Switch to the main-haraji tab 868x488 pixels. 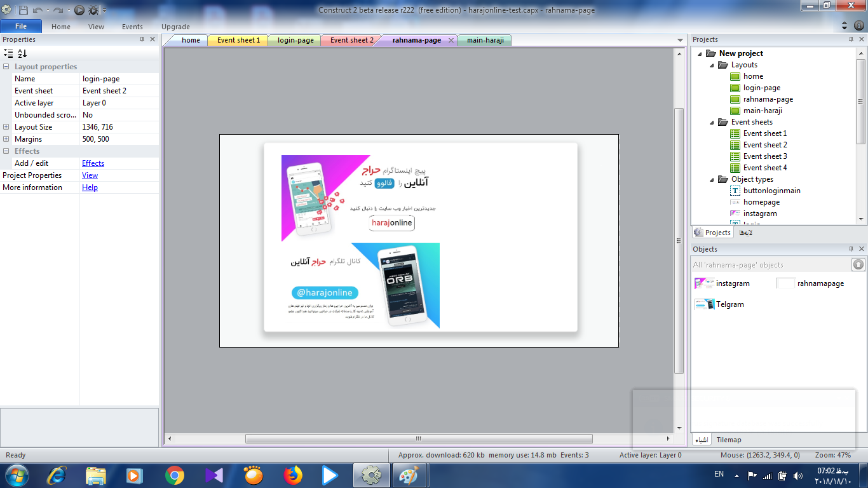point(485,40)
